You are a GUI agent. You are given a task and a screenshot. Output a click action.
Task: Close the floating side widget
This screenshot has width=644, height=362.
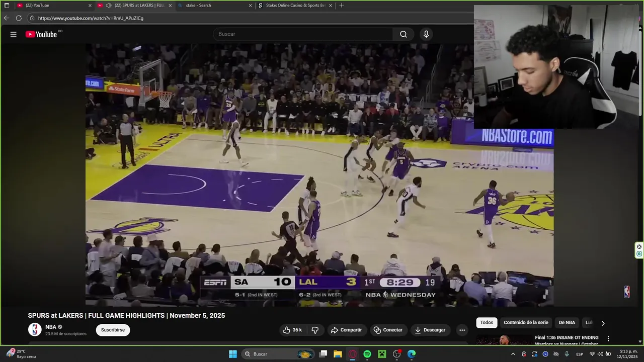click(639, 246)
